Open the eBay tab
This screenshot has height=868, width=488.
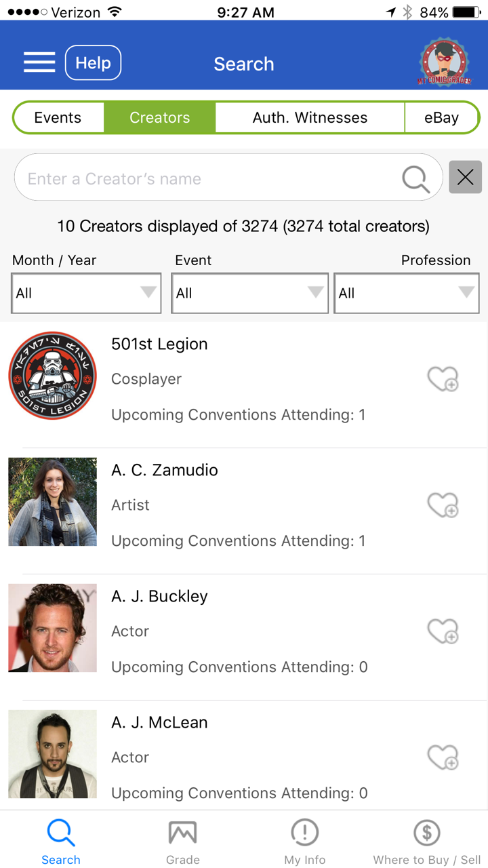[x=441, y=117]
